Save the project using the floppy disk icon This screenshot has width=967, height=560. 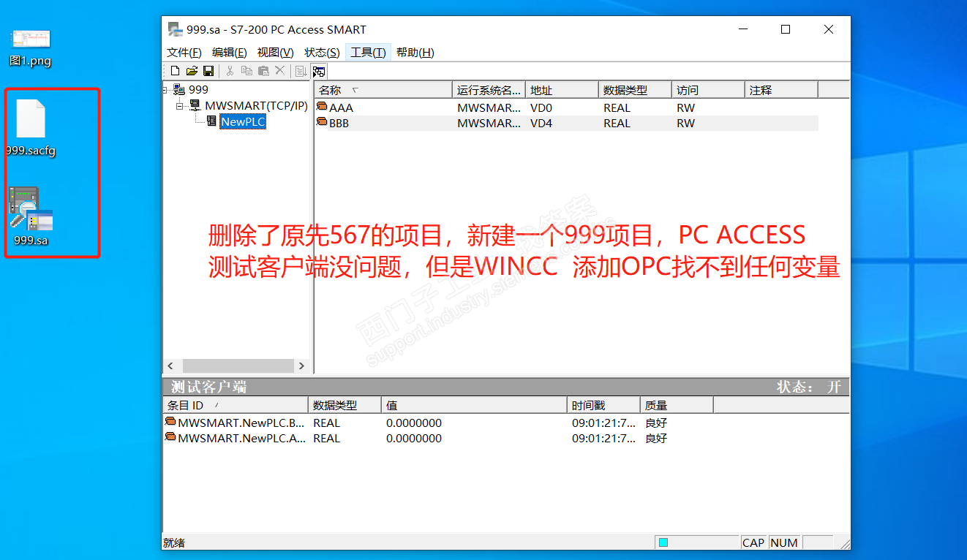(208, 71)
